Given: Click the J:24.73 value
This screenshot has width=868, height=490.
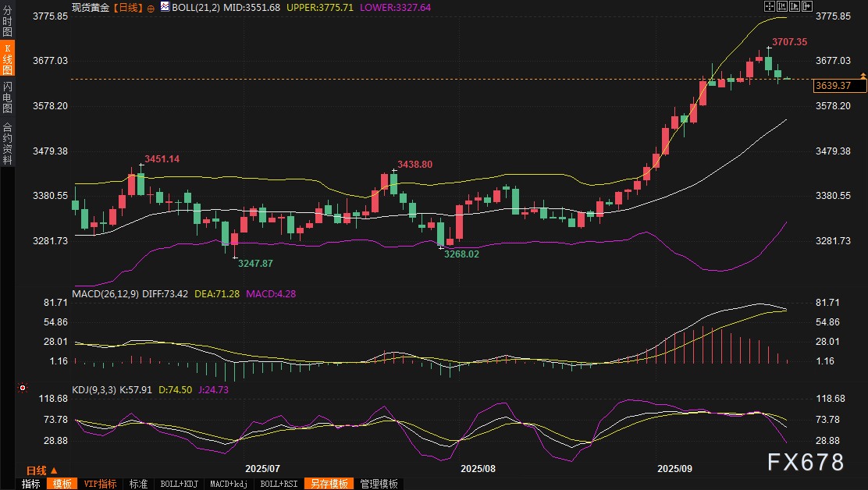Looking at the screenshot, I should [x=213, y=390].
